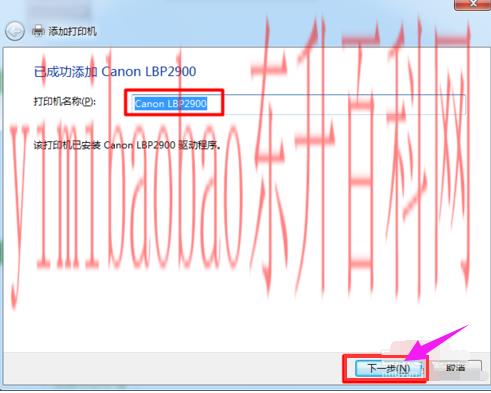
Task: Click the highlighted Canon LBP2900 text in the field
Action: click(171, 104)
